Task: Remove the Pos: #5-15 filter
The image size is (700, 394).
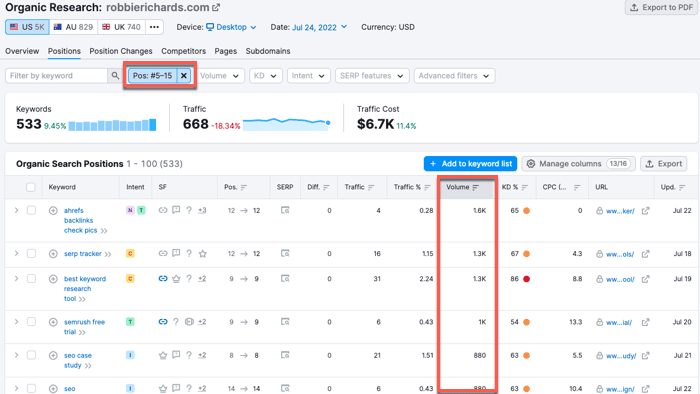Action: (183, 76)
